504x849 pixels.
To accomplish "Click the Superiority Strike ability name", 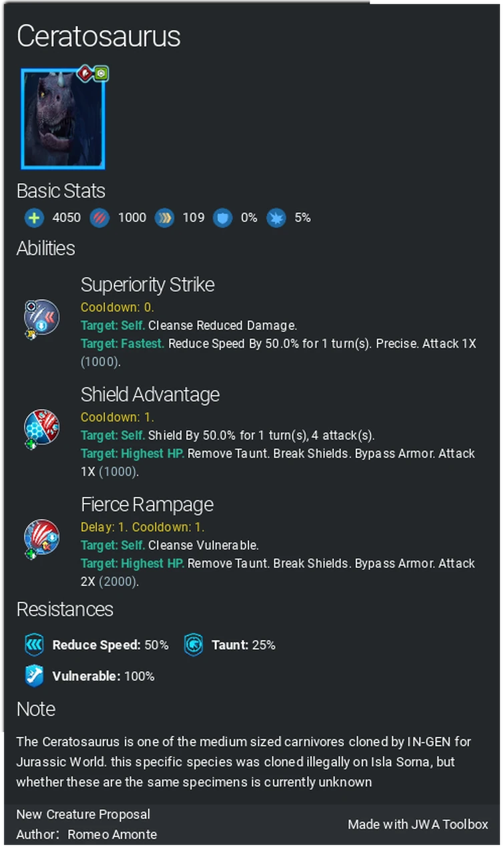I will (148, 285).
